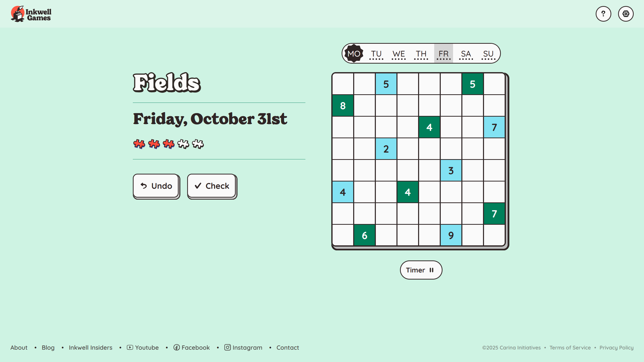Open the Inkwell Insiders link
The height and width of the screenshot is (362, 644).
pyautogui.click(x=91, y=347)
